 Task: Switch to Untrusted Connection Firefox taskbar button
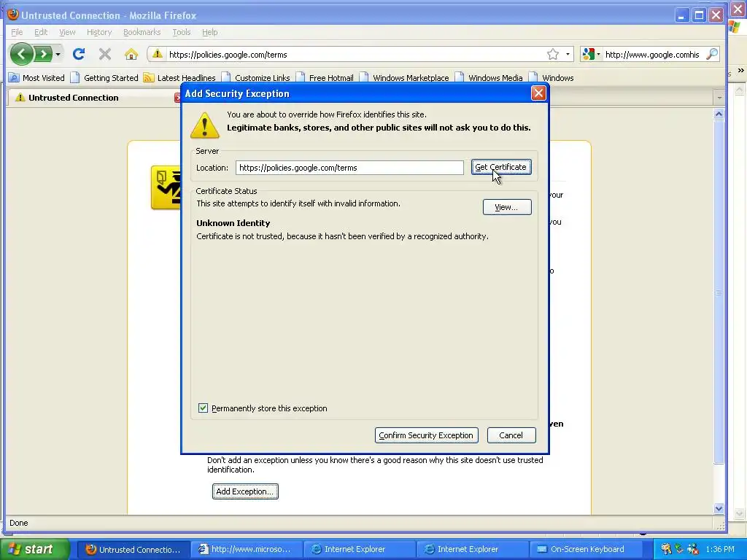[x=133, y=549]
